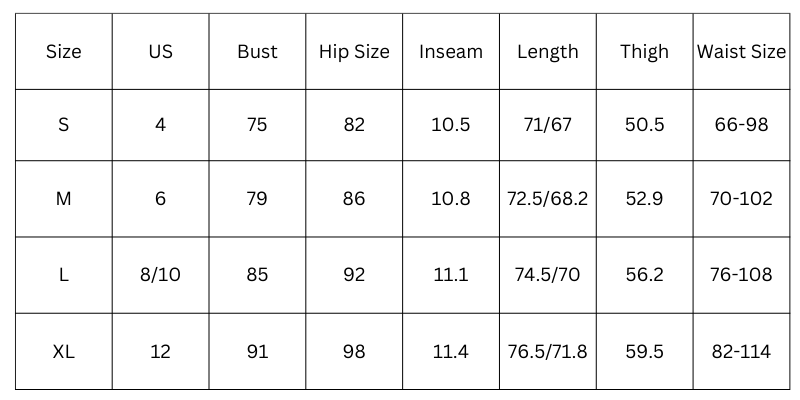Click the S size row label
The image size is (800, 400).
pos(64,125)
